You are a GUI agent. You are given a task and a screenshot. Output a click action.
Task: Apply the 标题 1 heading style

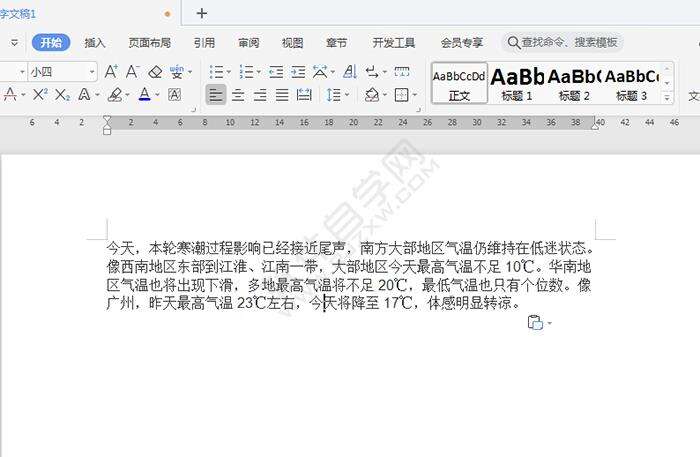[517, 83]
